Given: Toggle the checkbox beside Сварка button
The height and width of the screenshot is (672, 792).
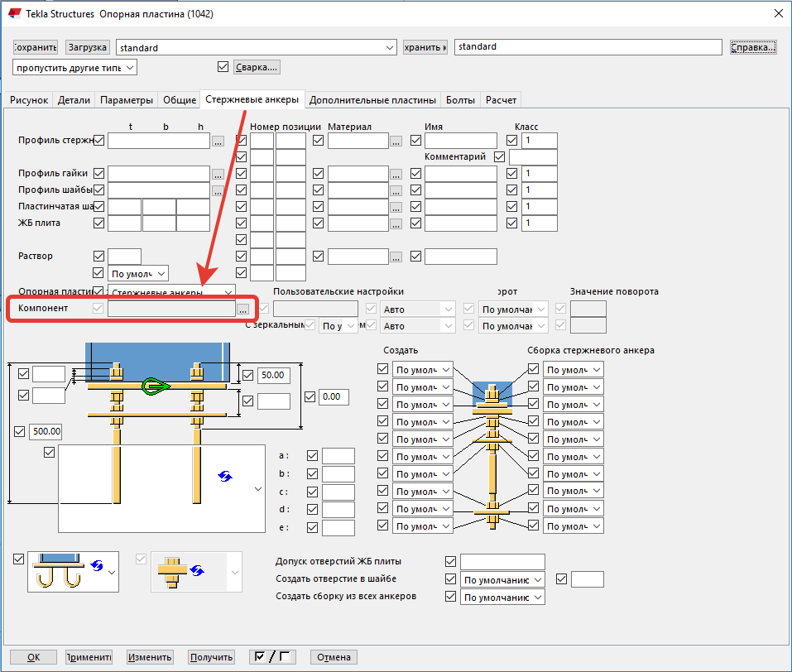Looking at the screenshot, I should tap(222, 67).
